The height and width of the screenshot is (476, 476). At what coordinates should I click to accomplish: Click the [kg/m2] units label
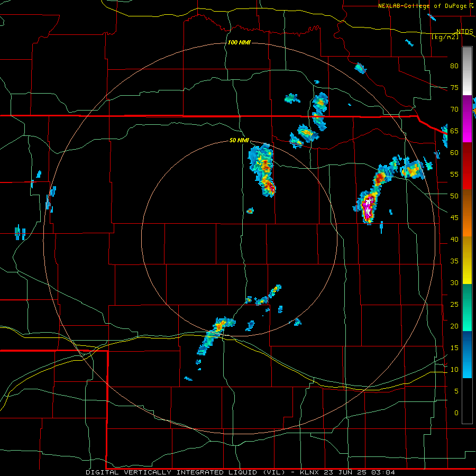pyautogui.click(x=445, y=37)
